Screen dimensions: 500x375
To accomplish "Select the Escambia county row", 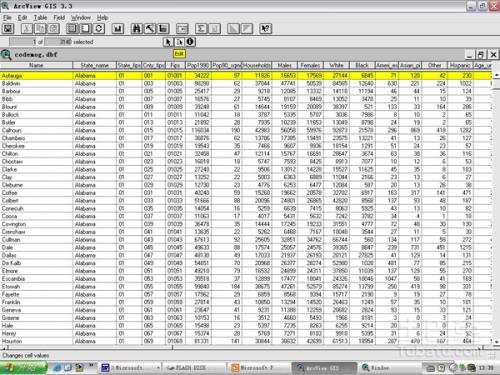I will pyautogui.click(x=246, y=279).
